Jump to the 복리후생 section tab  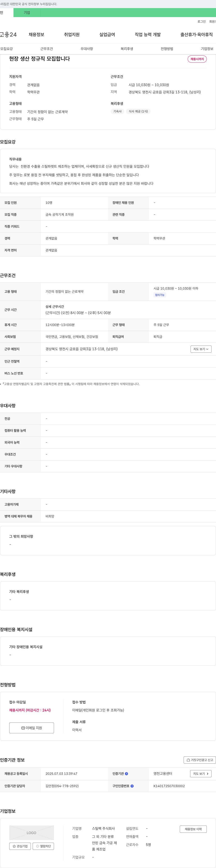(x=127, y=49)
